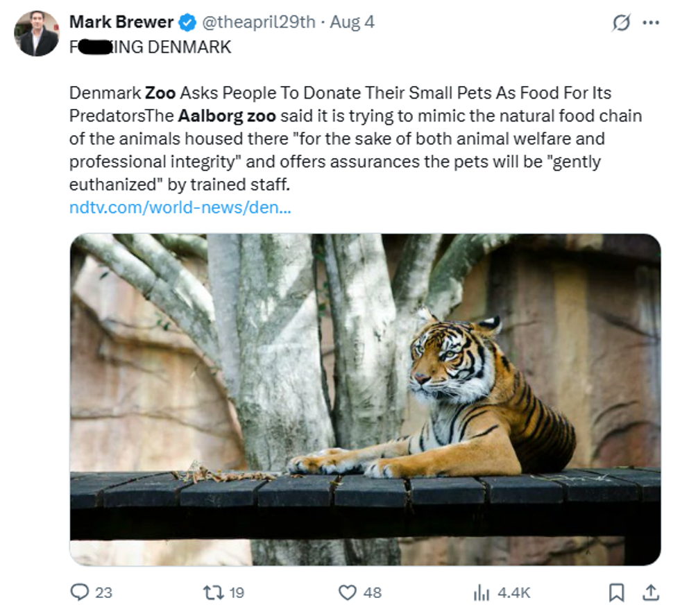Open the @theapril29th handle link

point(258,22)
